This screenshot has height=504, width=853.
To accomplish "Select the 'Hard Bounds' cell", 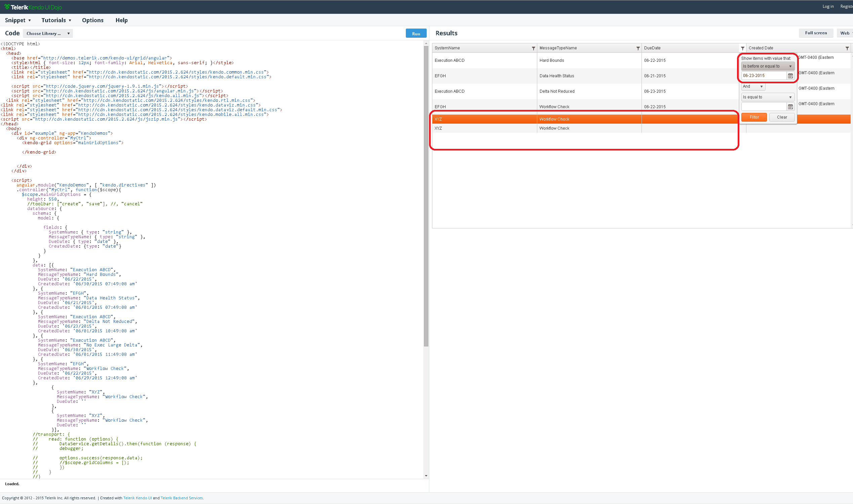I will 589,60.
